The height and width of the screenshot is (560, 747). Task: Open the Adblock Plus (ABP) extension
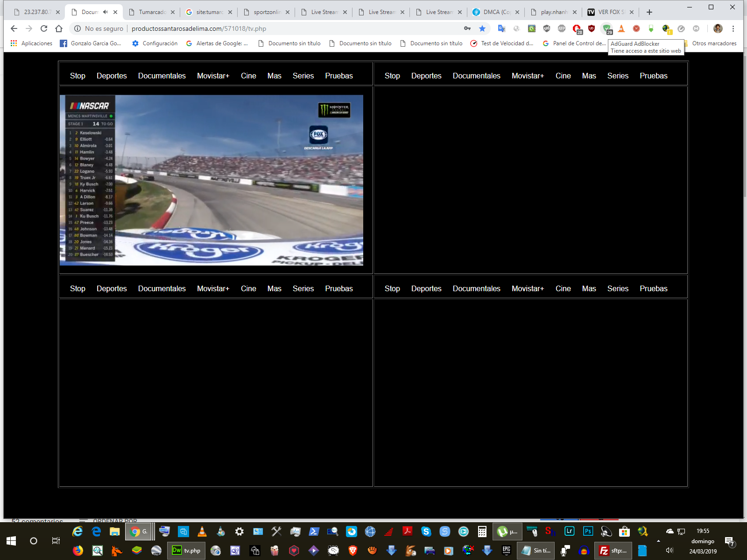pos(562,29)
